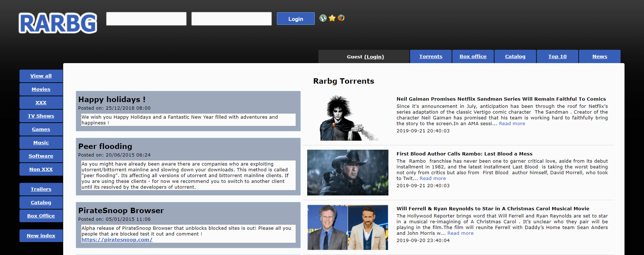Click the Peer flooding post title
Image resolution: width=644 pixels, height=255 pixels.
point(105,146)
